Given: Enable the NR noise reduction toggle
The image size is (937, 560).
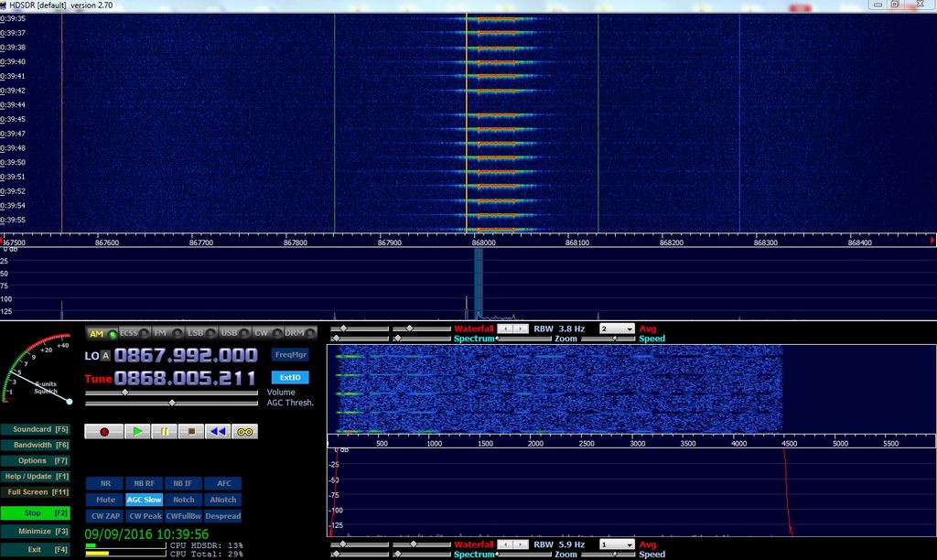Looking at the screenshot, I should 104,483.
